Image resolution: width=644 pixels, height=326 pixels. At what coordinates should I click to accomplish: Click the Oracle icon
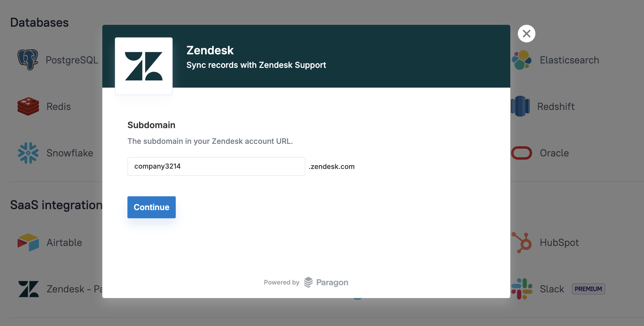tap(522, 153)
